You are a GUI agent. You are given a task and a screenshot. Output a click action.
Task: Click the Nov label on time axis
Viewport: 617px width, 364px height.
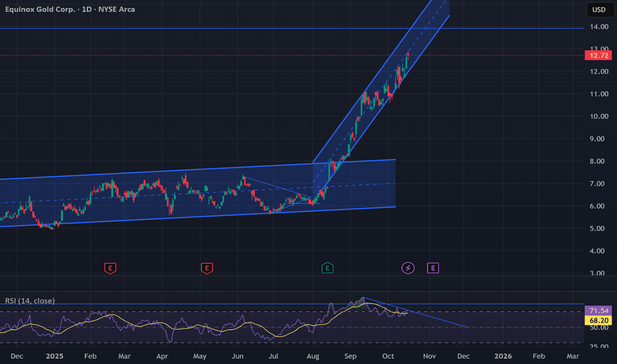point(429,356)
